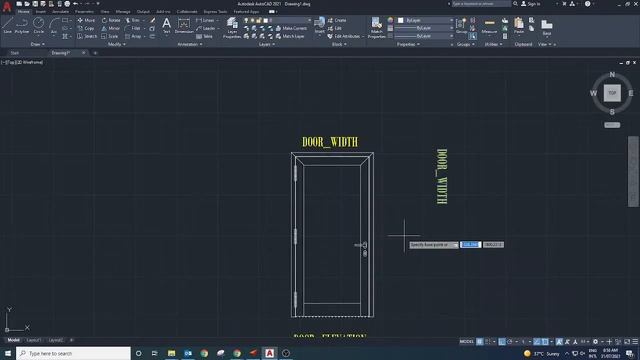This screenshot has height=360, width=640.
Task: Open the layer name dropdown list
Action: [309, 20]
